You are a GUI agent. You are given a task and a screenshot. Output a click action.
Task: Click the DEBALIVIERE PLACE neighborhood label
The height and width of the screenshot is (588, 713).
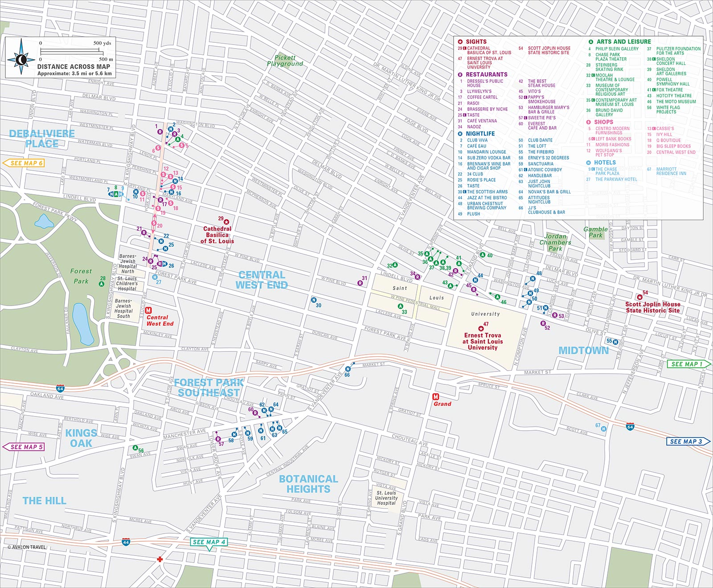(x=42, y=139)
